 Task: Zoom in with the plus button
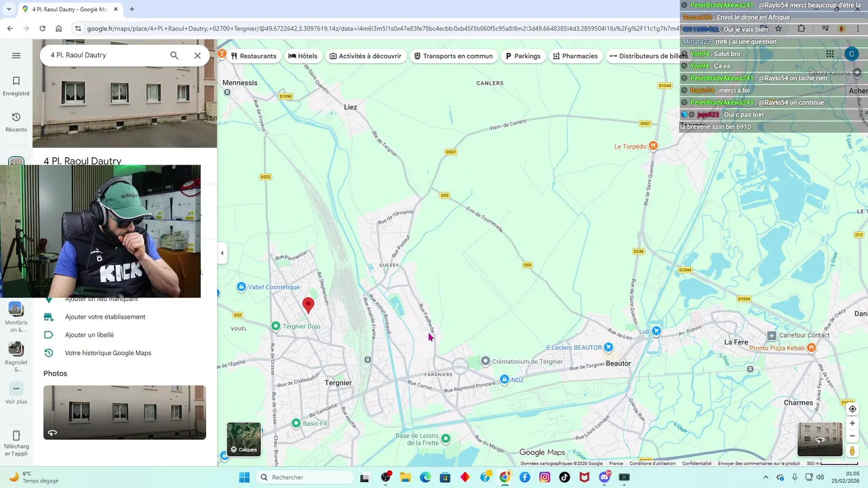coord(852,423)
